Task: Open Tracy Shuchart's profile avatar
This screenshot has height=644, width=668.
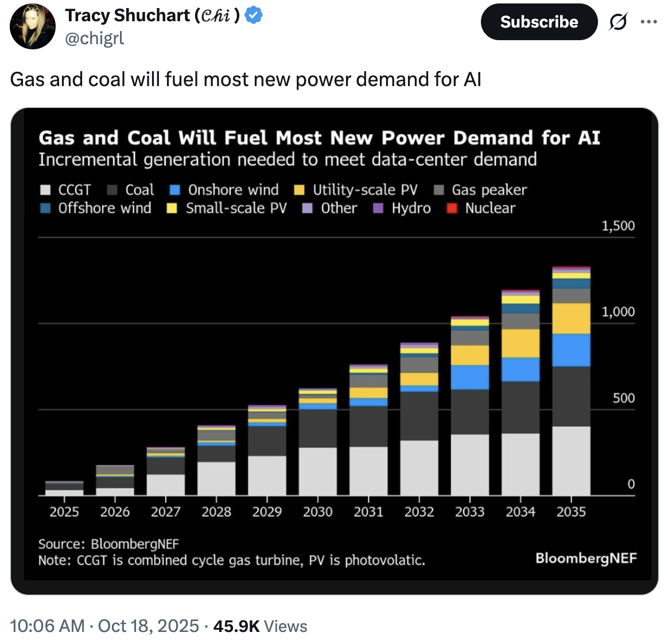Action: tap(33, 26)
